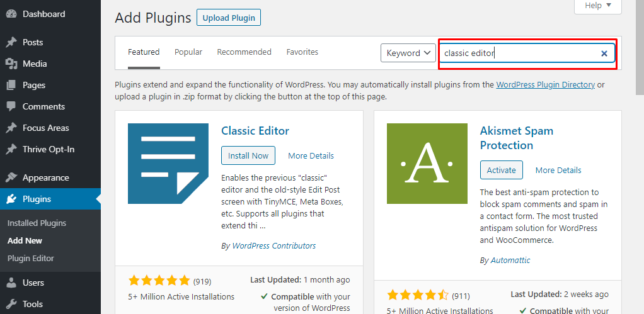
Task: Click the (911) ratings count
Action: pos(461,296)
